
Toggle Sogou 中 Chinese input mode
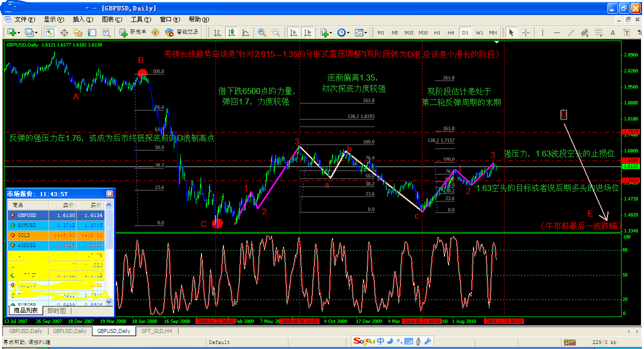[380, 341]
